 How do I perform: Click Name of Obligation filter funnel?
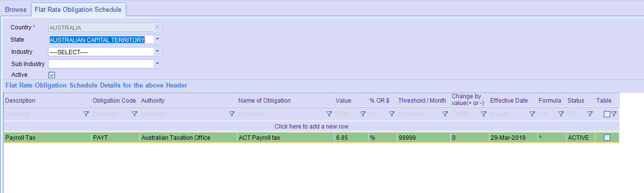pyautogui.click(x=329, y=114)
